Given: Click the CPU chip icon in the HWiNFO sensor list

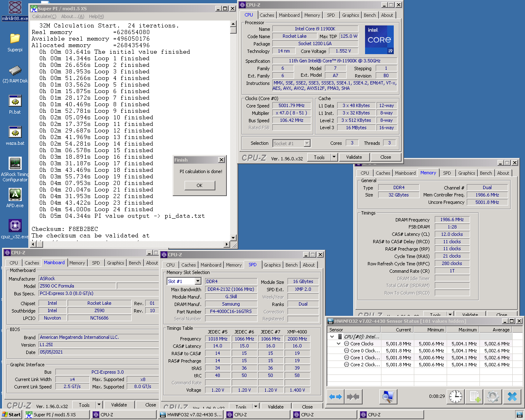Looking at the screenshot, I should click(x=340, y=336).
